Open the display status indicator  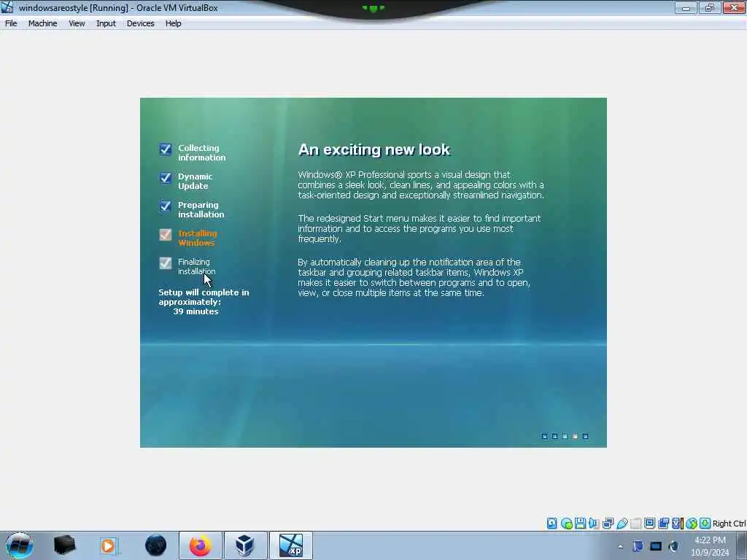649,524
